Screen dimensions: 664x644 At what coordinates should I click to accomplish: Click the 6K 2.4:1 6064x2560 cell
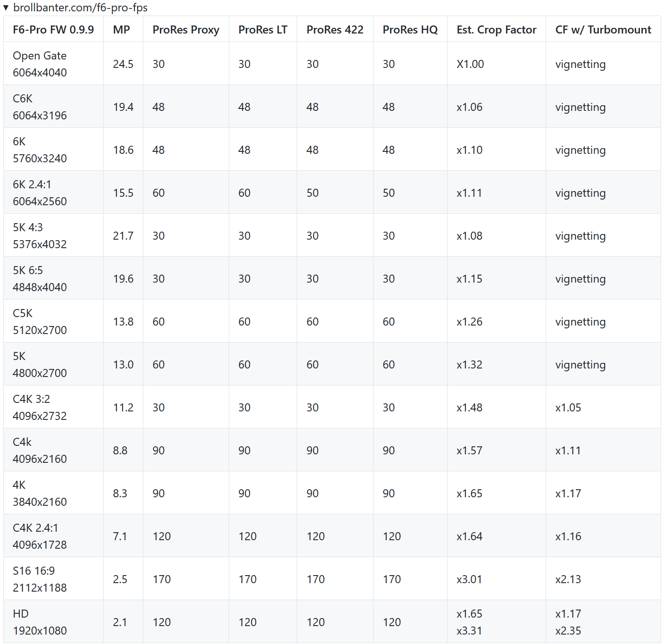point(40,193)
